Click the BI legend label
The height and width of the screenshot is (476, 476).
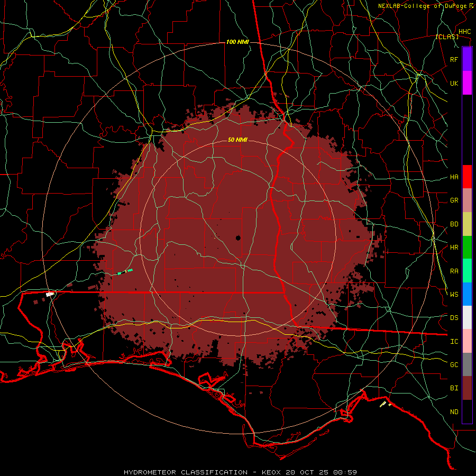tap(454, 388)
